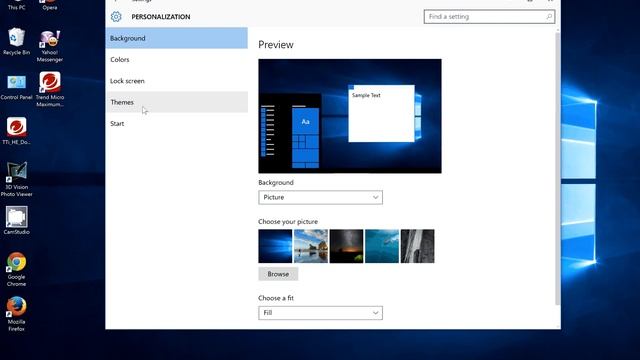Choose the grayscale cliff wallpaper thumbnail
Image resolution: width=640 pixels, height=360 pixels.
(418, 246)
